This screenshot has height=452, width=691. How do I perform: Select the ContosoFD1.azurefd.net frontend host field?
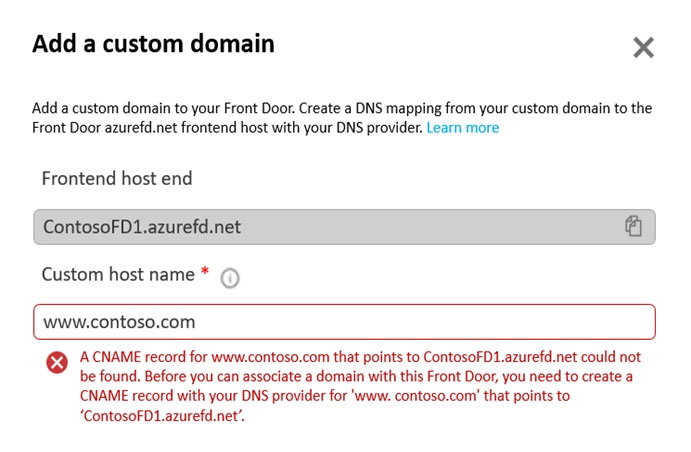tap(344, 227)
